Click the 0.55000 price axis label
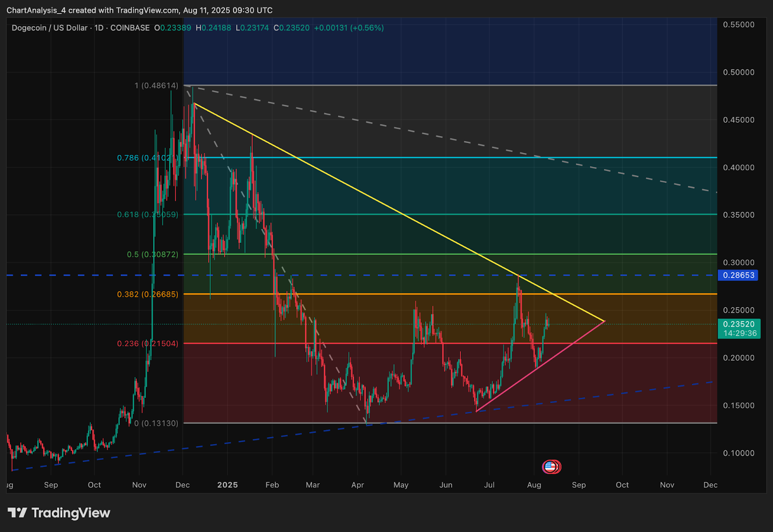 [x=739, y=25]
